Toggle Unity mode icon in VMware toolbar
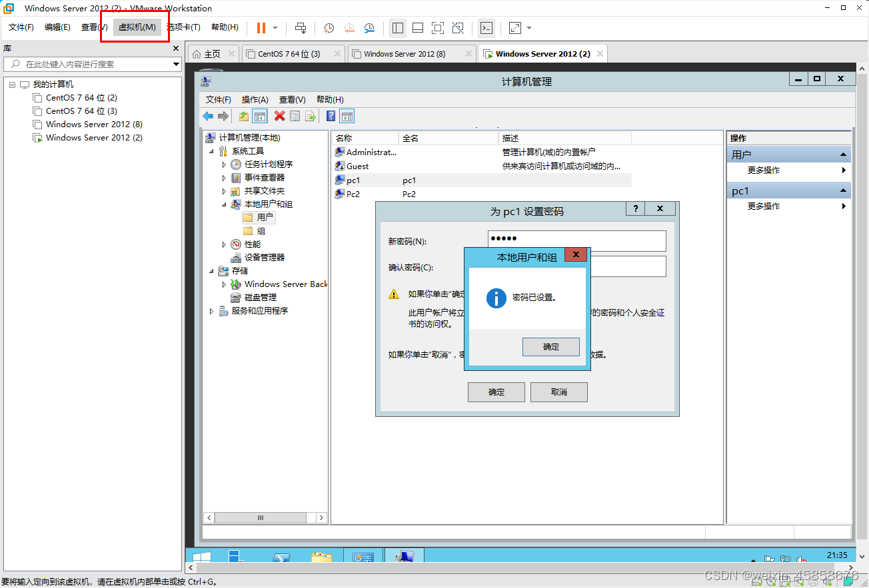 [x=458, y=28]
